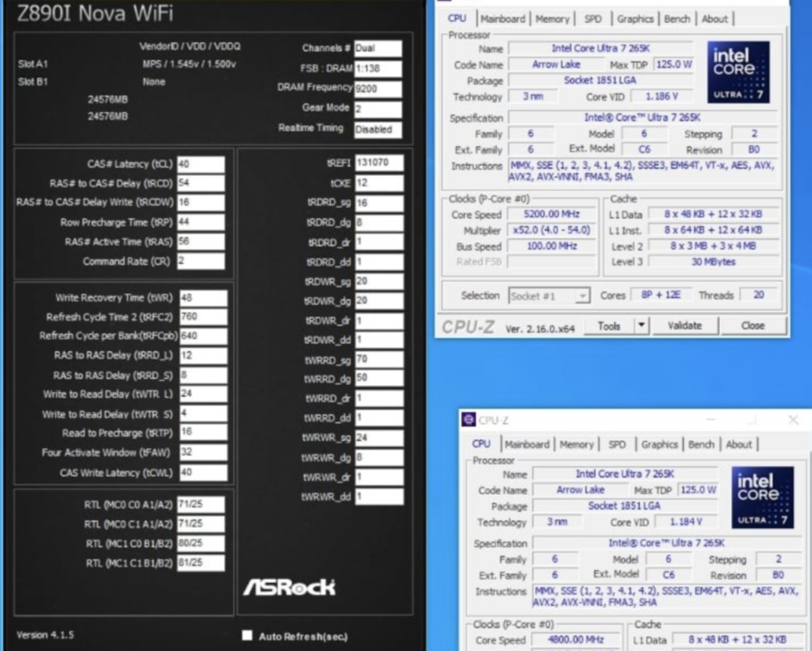The image size is (812, 651).
Task: Click the Intel Core Ultra 7 logo in lower CPU-Z
Action: (763, 497)
